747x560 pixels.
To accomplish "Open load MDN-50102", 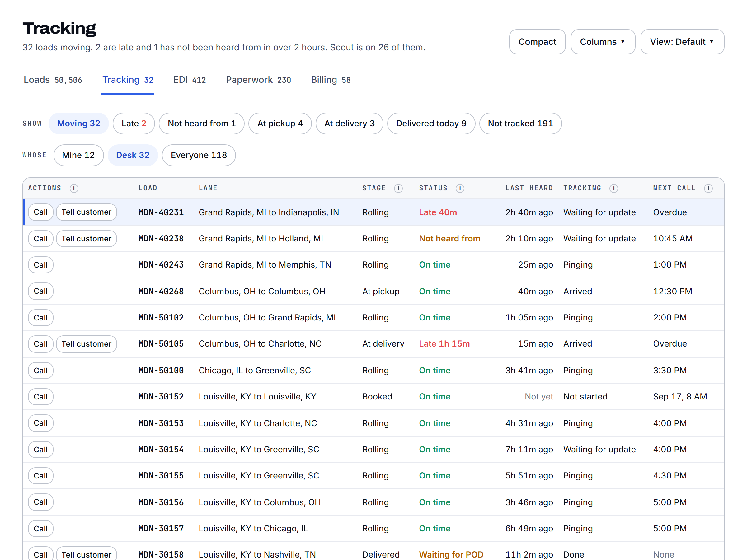I will (161, 318).
